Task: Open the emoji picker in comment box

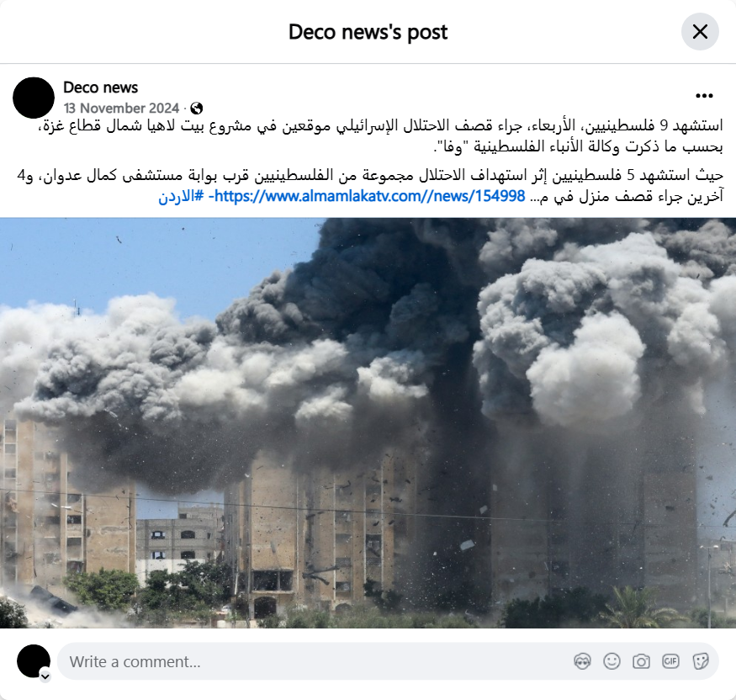Action: (612, 661)
